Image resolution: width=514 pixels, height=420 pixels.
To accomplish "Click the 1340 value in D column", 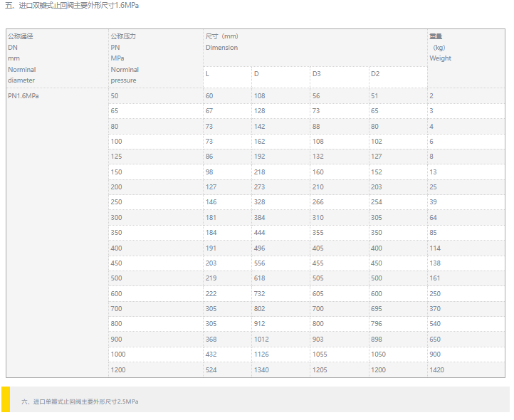I will 261,370.
